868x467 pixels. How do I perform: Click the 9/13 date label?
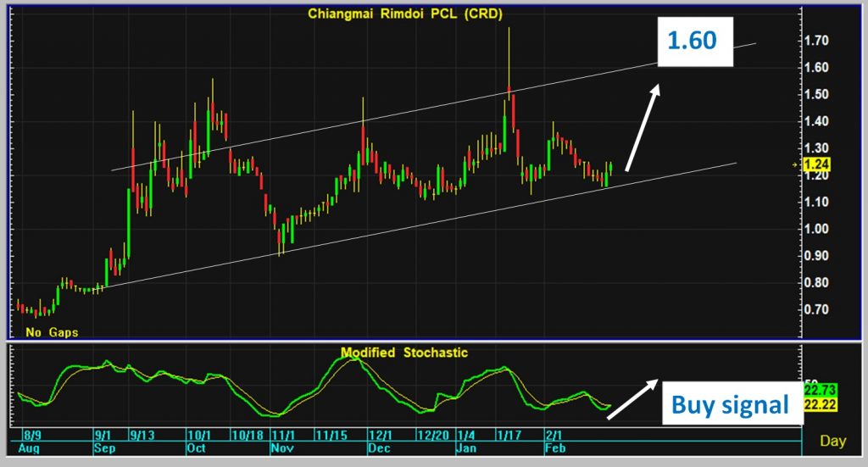[142, 435]
